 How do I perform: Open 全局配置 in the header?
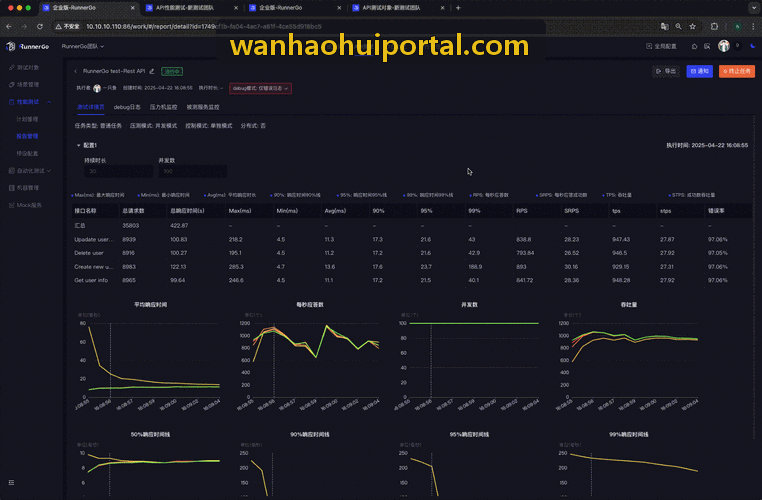(x=661, y=46)
